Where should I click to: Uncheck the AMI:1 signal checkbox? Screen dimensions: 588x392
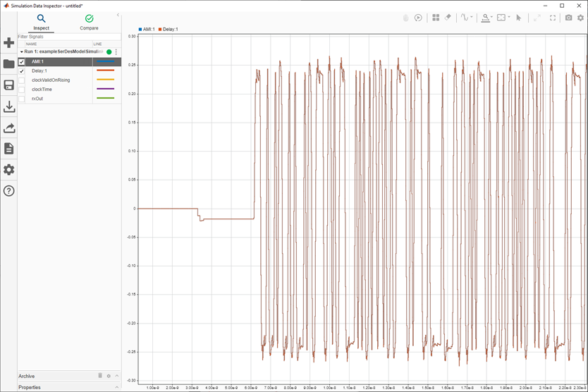pyautogui.click(x=22, y=62)
